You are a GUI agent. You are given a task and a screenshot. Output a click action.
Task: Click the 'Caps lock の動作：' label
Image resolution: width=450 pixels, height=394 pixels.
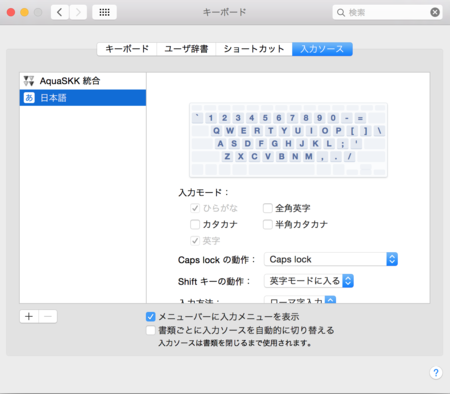tap(217, 260)
